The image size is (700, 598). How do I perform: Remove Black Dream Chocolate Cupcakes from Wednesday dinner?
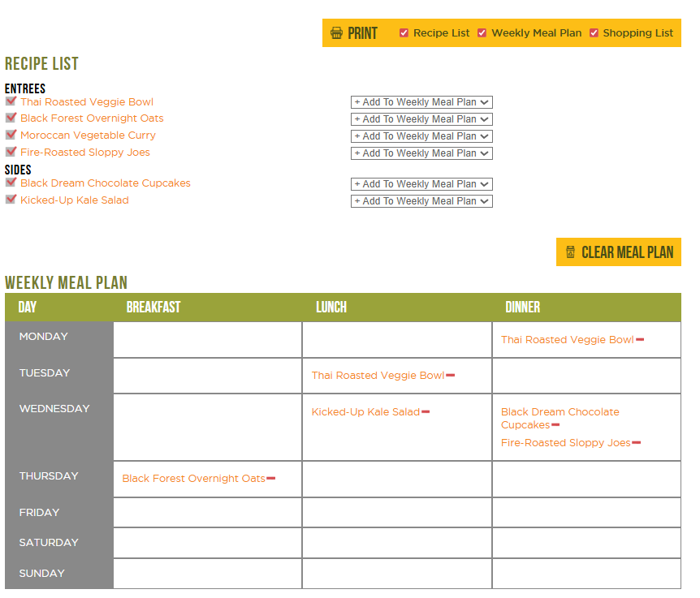pos(555,425)
